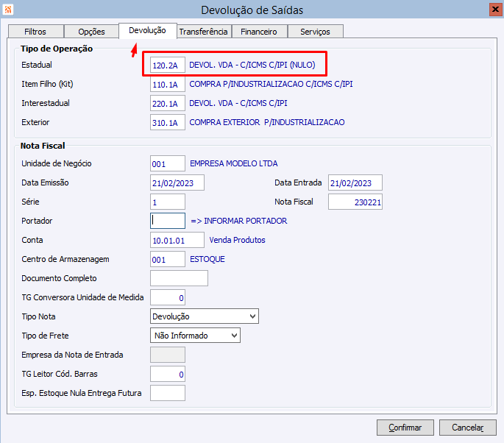Click the INFORMAR PORTADOR hint text
The image size is (504, 443).
click(239, 221)
